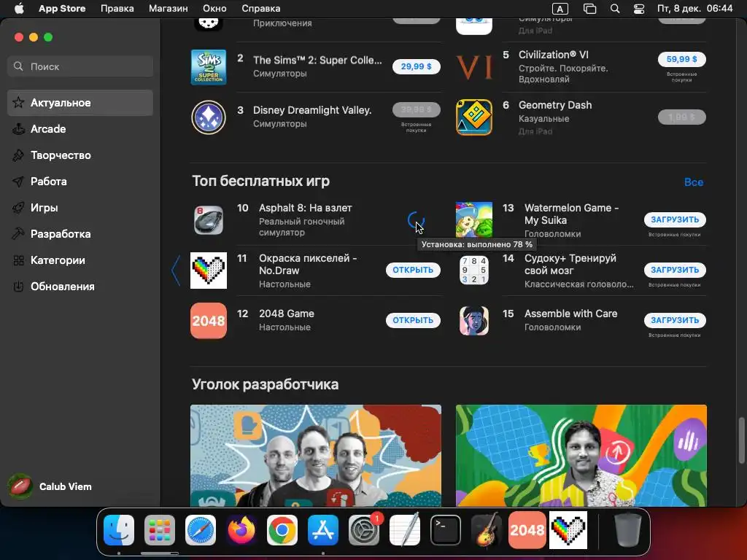This screenshot has height=560, width=747.
Task: Click date and time in menu bar
Action: click(694, 9)
